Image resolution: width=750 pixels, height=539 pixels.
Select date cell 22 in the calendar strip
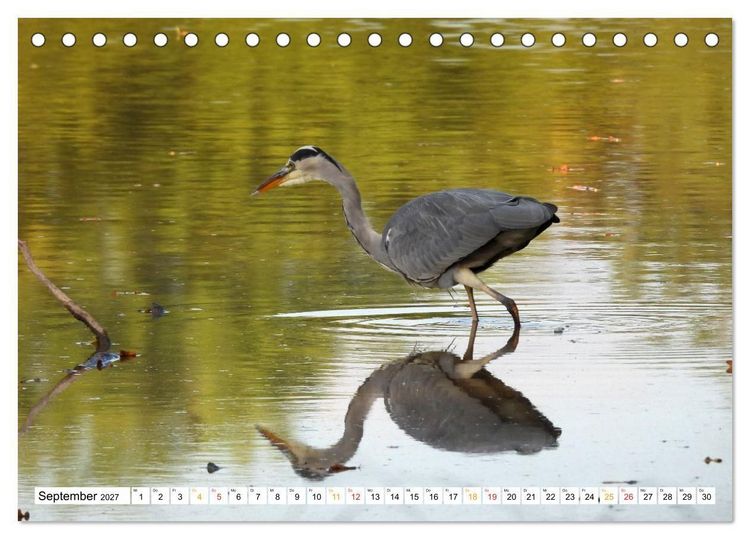click(551, 496)
